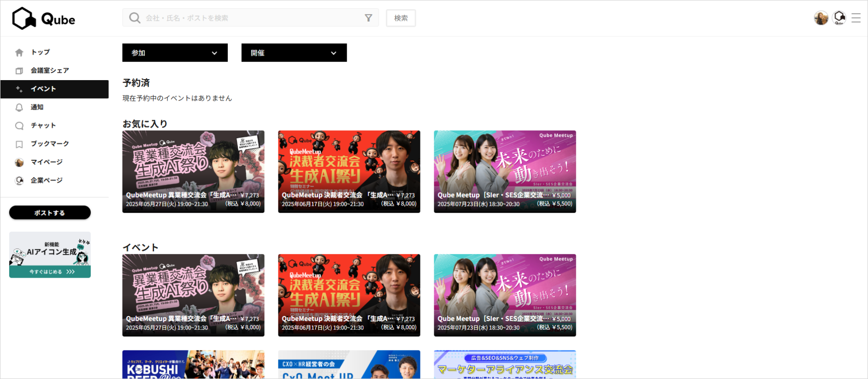Open 決裁者交流会 card under イベント
Screen dimensions: 868x379
click(x=349, y=295)
